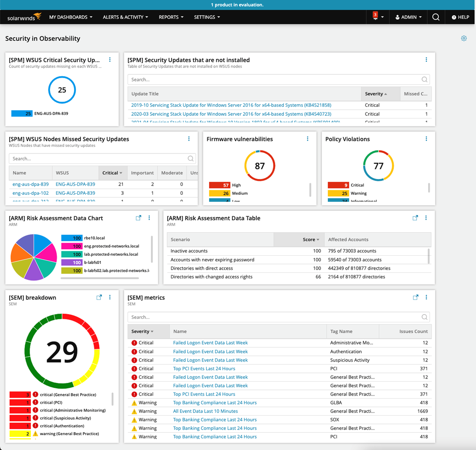Click warning triangle icon on the GLBA row
476x450 pixels.
tap(134, 403)
